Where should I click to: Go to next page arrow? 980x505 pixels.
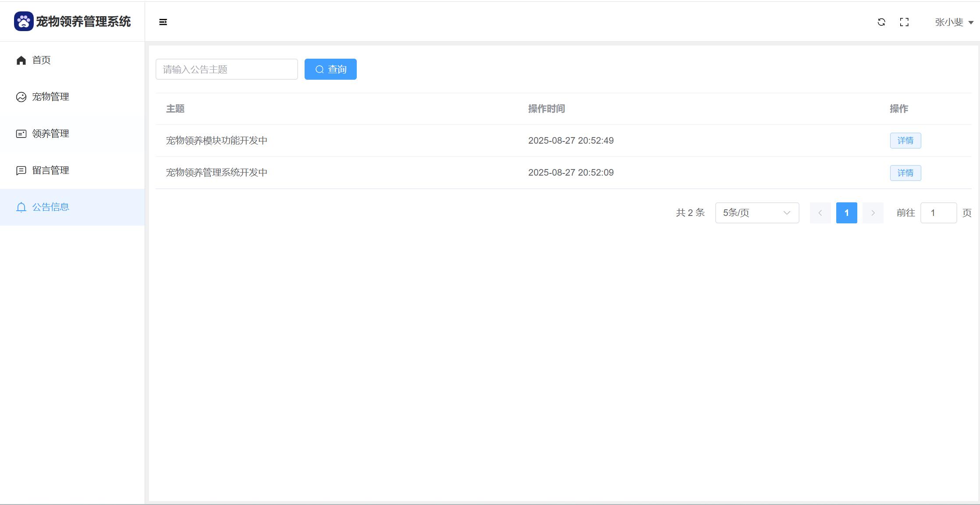click(873, 213)
